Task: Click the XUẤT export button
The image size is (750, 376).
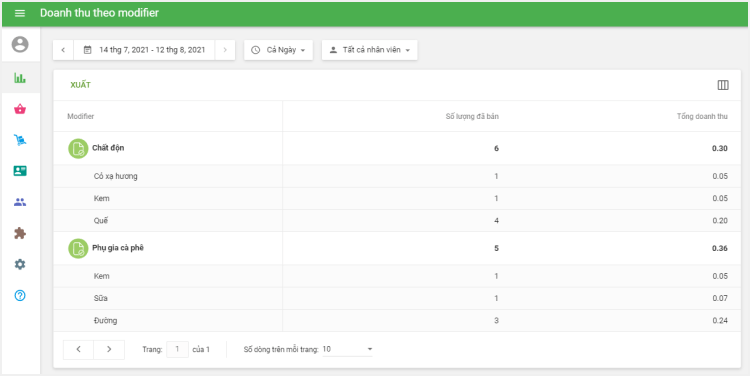Action: pyautogui.click(x=80, y=85)
